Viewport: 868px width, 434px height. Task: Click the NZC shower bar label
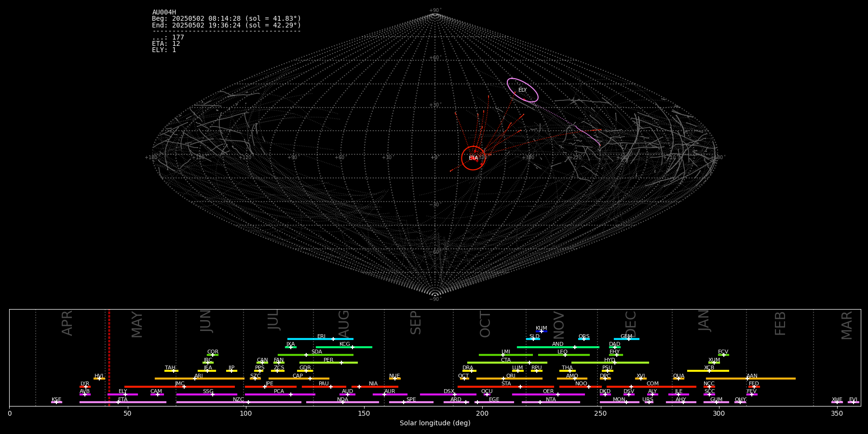pyautogui.click(x=239, y=400)
